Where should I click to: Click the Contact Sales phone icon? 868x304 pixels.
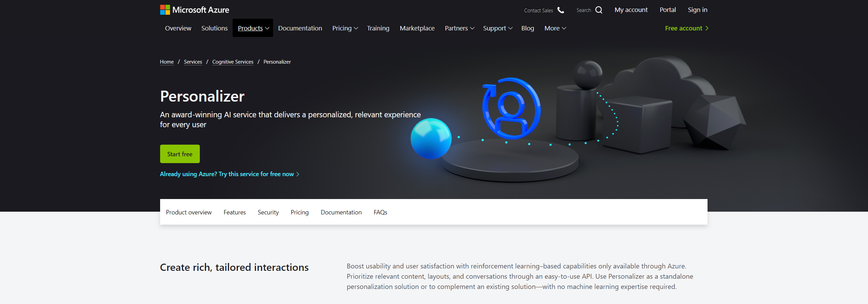560,10
